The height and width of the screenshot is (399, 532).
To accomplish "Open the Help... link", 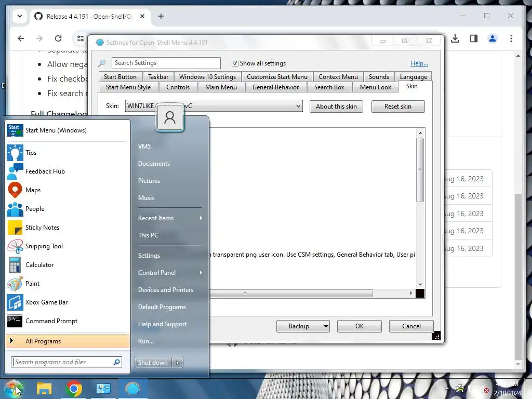I will point(419,63).
